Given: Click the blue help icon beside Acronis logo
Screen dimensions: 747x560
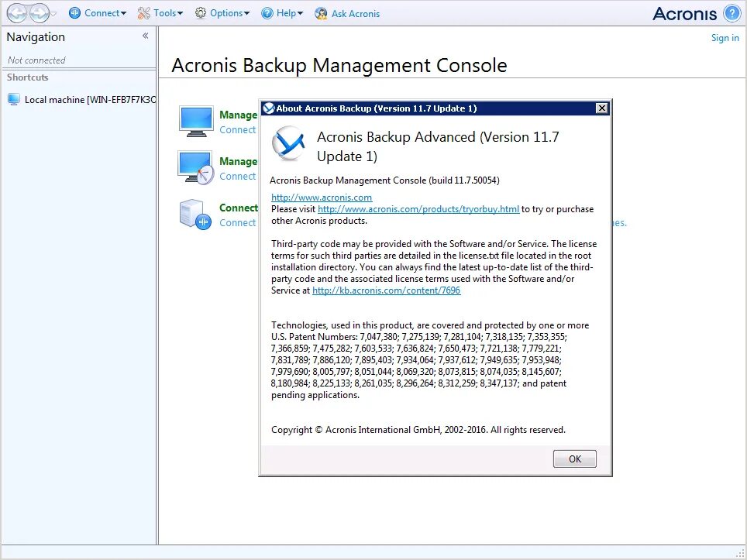Looking at the screenshot, I should [x=732, y=13].
